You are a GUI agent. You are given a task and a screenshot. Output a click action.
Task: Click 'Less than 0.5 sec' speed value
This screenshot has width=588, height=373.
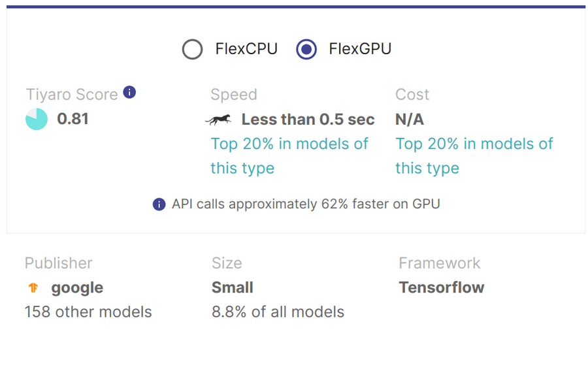coord(308,120)
